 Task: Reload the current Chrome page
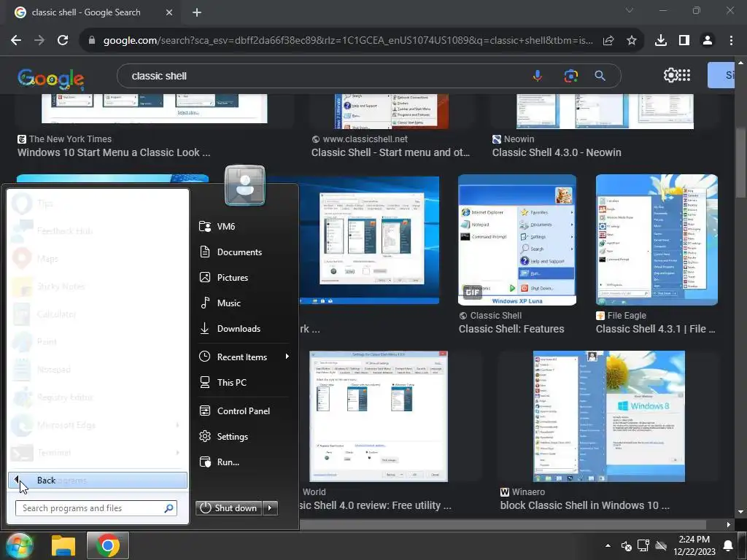[63, 41]
